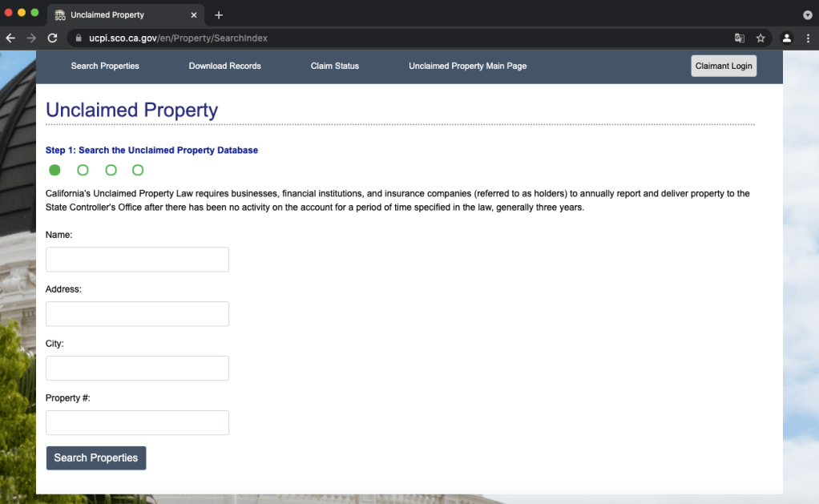Reload the page with refresh icon

53,38
